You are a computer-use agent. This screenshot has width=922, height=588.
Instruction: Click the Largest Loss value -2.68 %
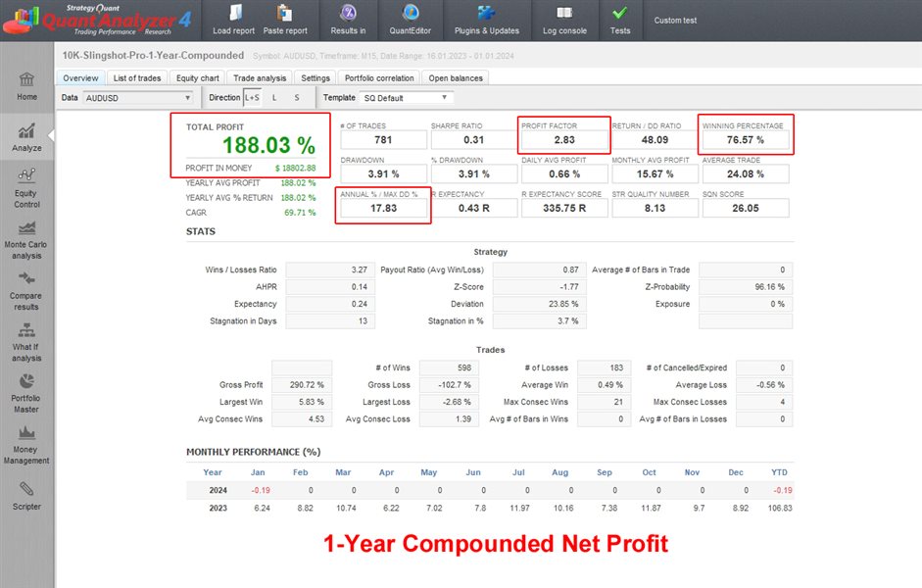pyautogui.click(x=449, y=402)
